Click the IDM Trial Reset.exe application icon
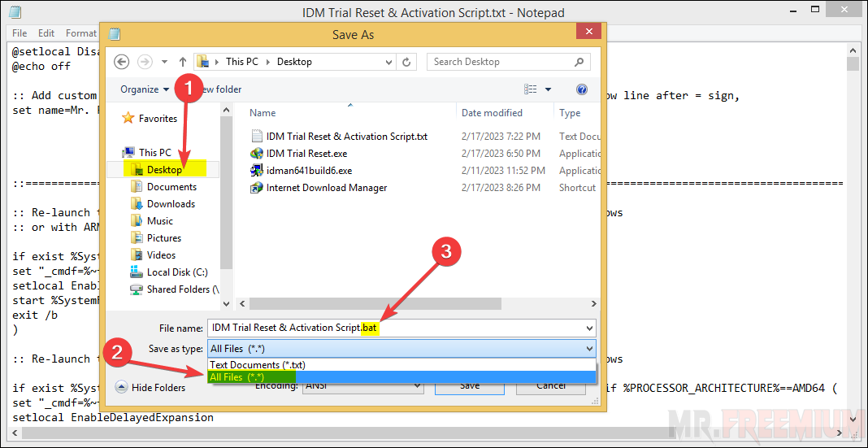Viewport: 868px width, 448px height. tap(257, 154)
